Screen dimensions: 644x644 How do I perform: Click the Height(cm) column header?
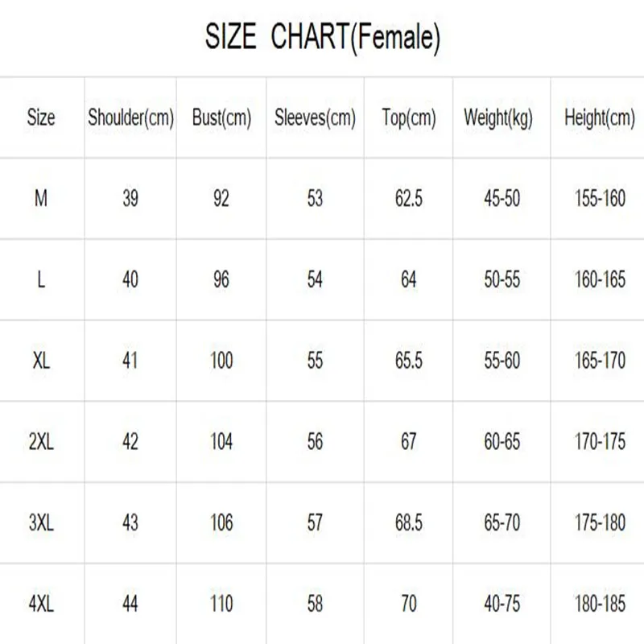click(600, 118)
